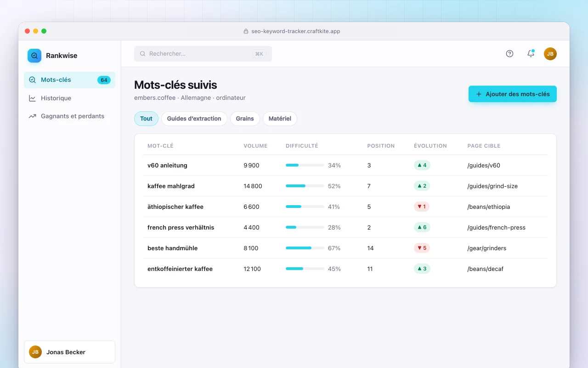The width and height of the screenshot is (588, 368).
Task: Select the french press verhältnis keyword
Action: [181, 227]
